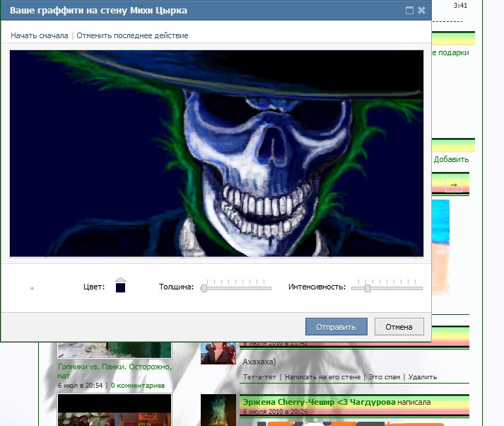Viewport: 504px width, 426px height.
Task: Open the color picker swatch next to Цвет
Action: [121, 287]
